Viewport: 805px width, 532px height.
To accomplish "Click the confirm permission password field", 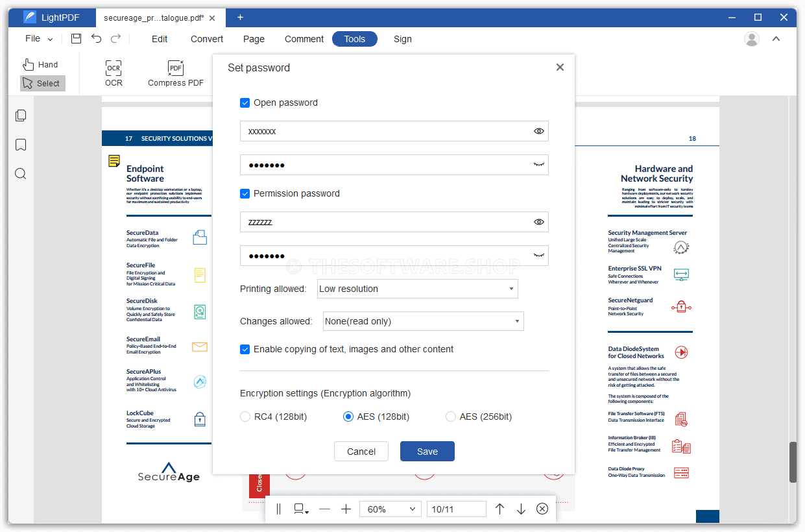I will [394, 256].
